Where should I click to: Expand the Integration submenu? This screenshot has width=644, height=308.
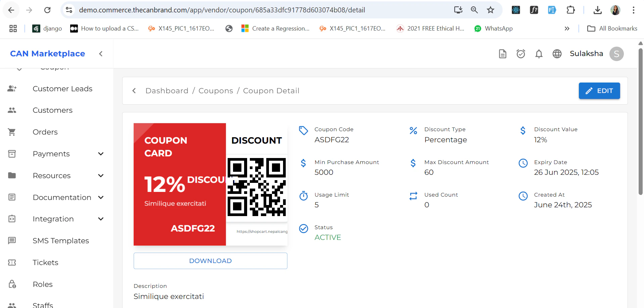click(x=101, y=219)
